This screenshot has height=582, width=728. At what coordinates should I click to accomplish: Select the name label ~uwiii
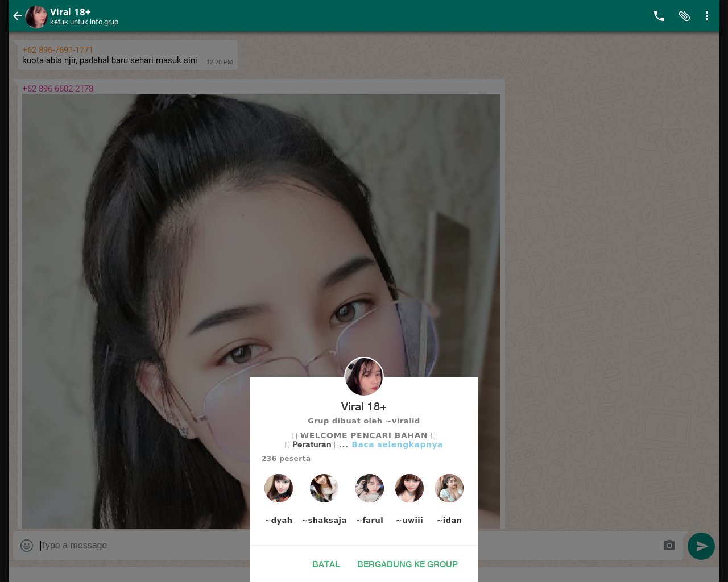click(x=409, y=521)
